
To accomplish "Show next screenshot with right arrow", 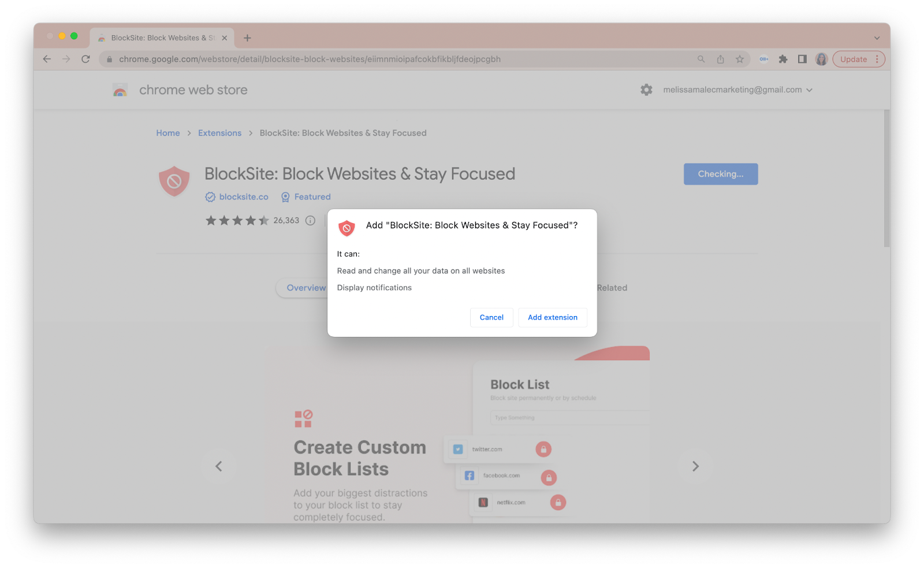I will pyautogui.click(x=696, y=466).
